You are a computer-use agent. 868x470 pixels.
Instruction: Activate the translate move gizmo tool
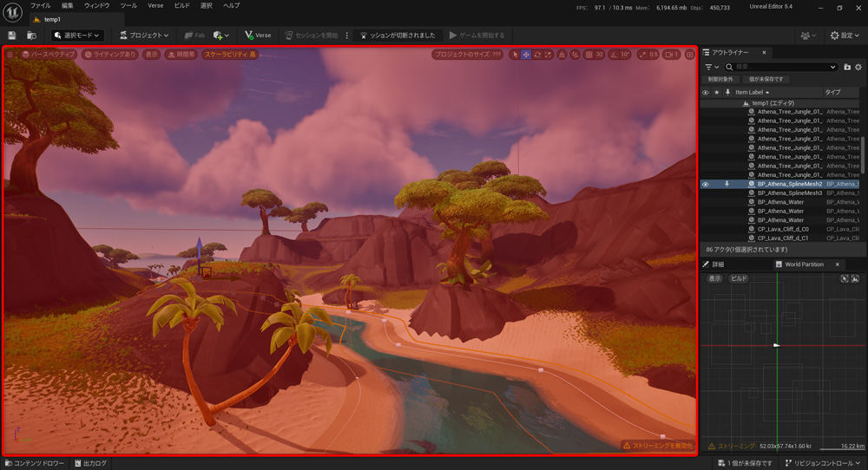pos(526,55)
